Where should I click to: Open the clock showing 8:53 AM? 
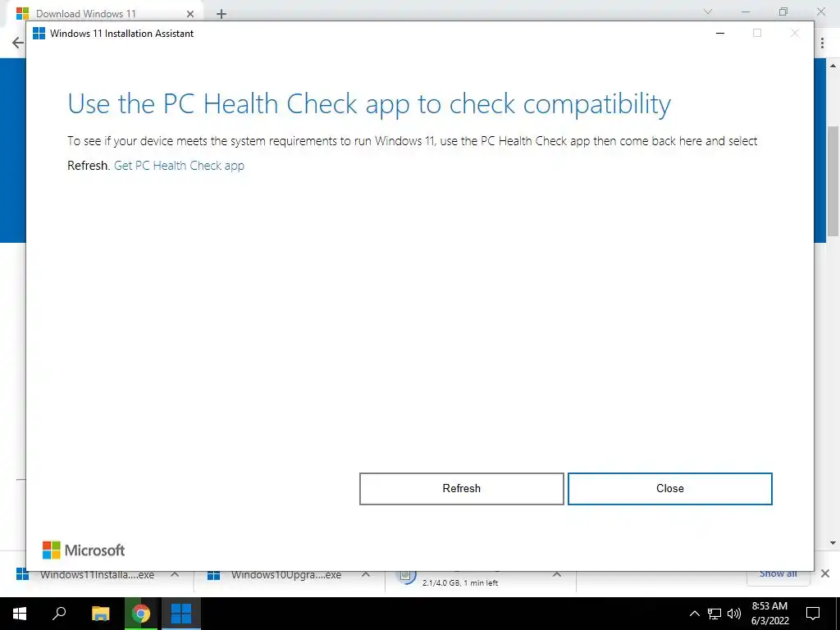tap(769, 614)
